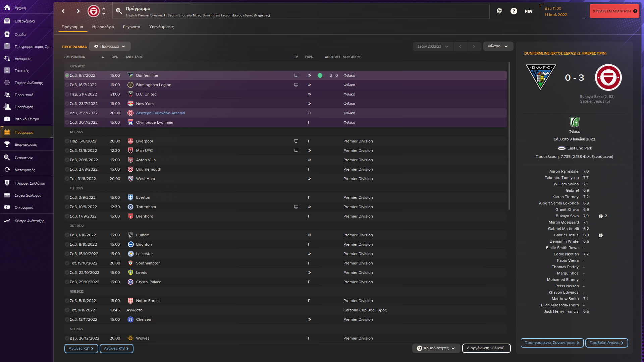Open Τομέας Ανάλυσης data hub icon
The image size is (644, 362).
[x=7, y=82]
